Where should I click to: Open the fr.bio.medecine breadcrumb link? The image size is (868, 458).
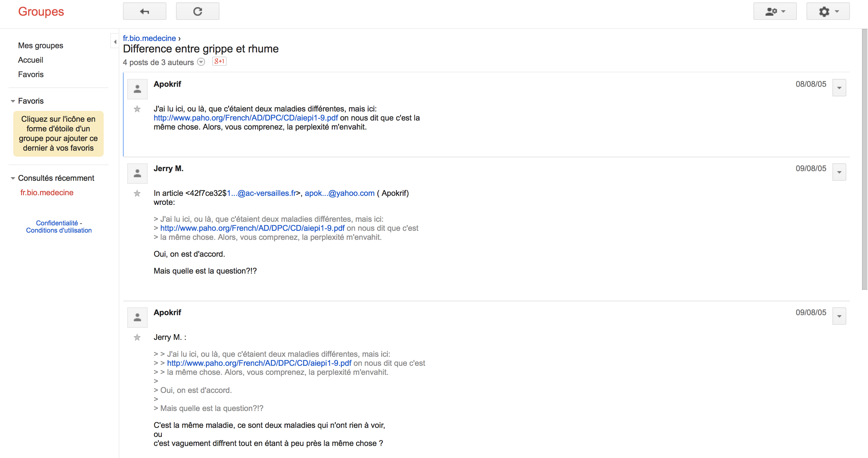point(149,38)
